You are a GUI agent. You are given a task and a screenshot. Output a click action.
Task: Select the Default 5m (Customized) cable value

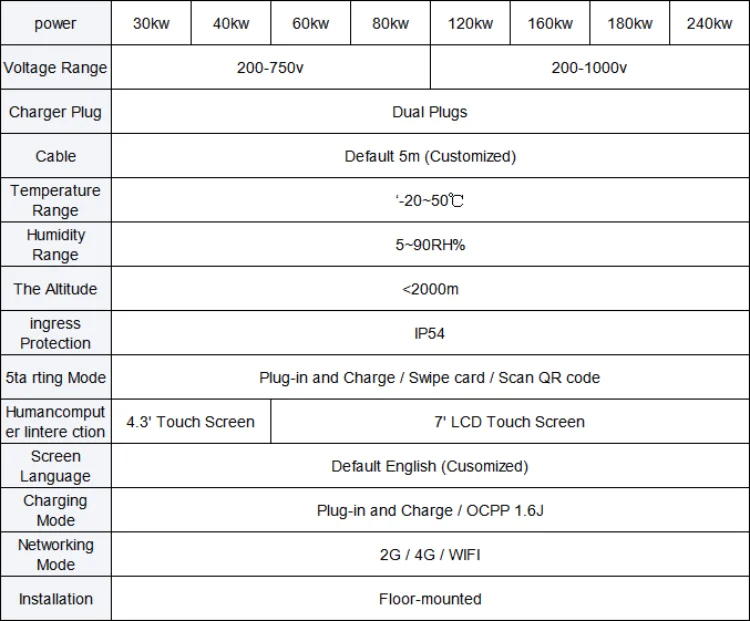click(x=429, y=156)
